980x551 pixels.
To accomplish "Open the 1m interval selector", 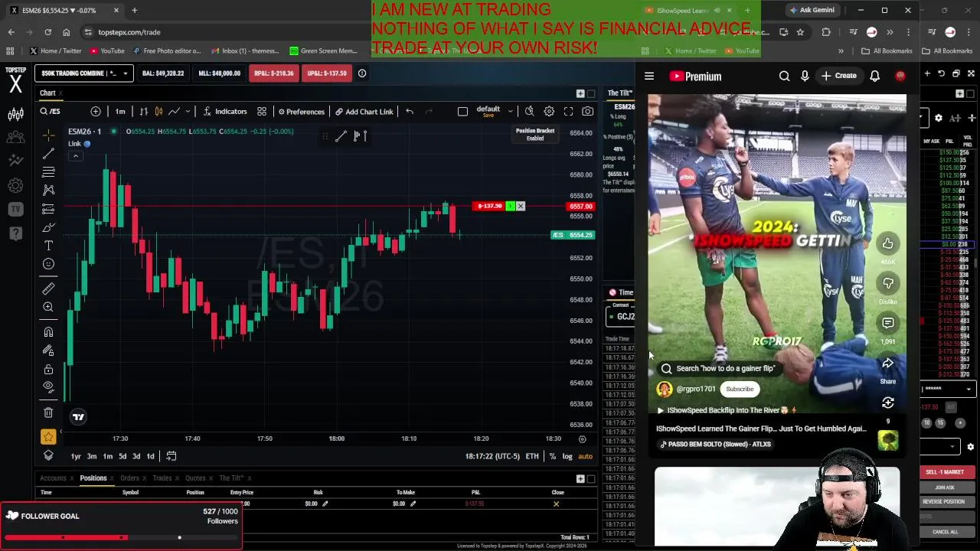I will 120,112.
